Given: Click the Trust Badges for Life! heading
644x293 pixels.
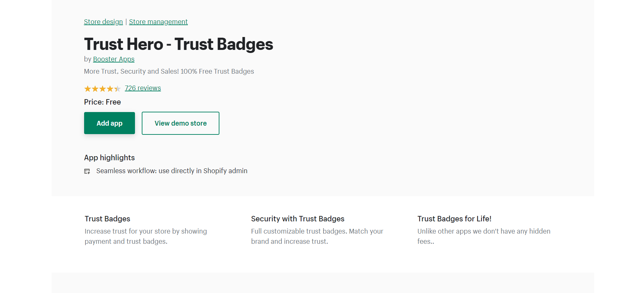Looking at the screenshot, I should tap(454, 219).
